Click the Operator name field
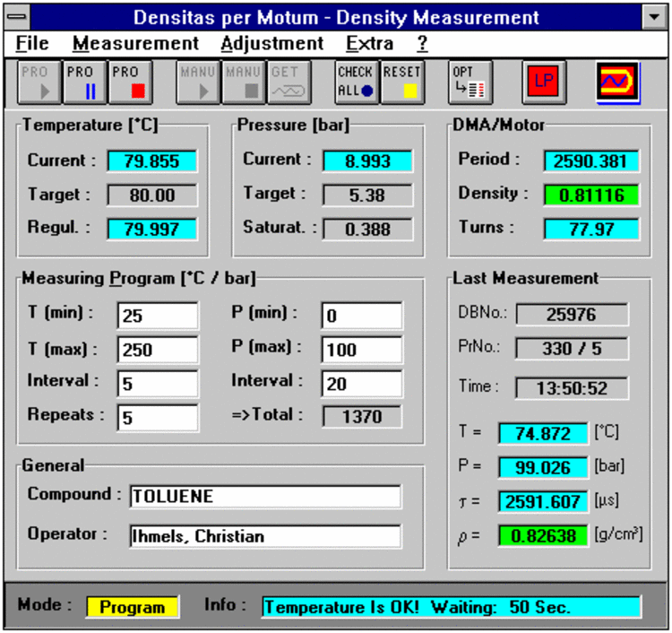Viewport: 672px width, 633px height. [265, 536]
